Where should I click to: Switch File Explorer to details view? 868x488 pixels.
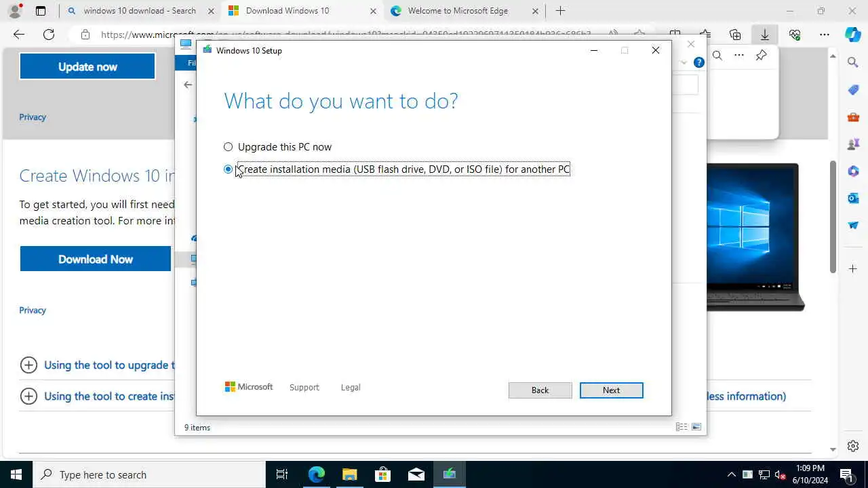(682, 427)
